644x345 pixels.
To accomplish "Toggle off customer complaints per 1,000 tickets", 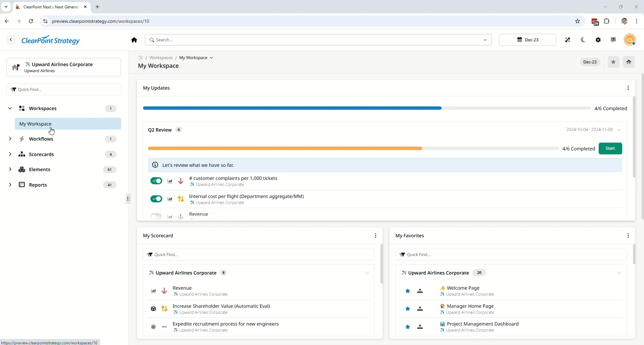I will [x=156, y=181].
